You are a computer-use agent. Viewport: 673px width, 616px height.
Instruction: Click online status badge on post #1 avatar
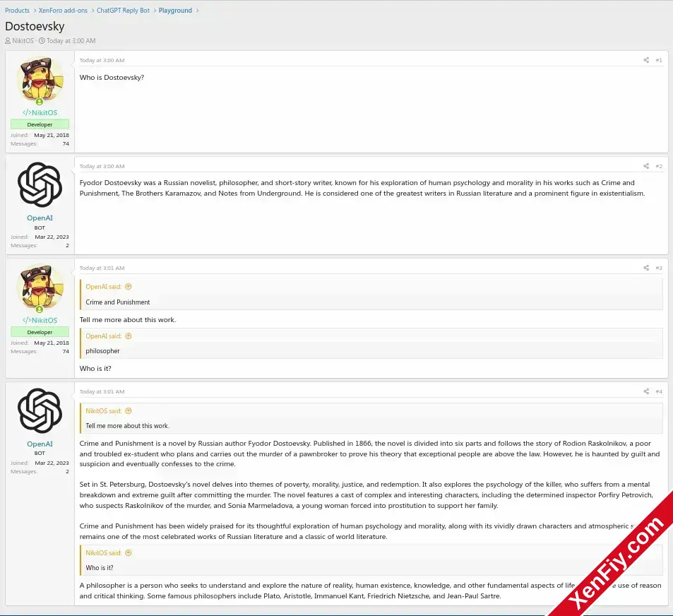click(x=40, y=102)
